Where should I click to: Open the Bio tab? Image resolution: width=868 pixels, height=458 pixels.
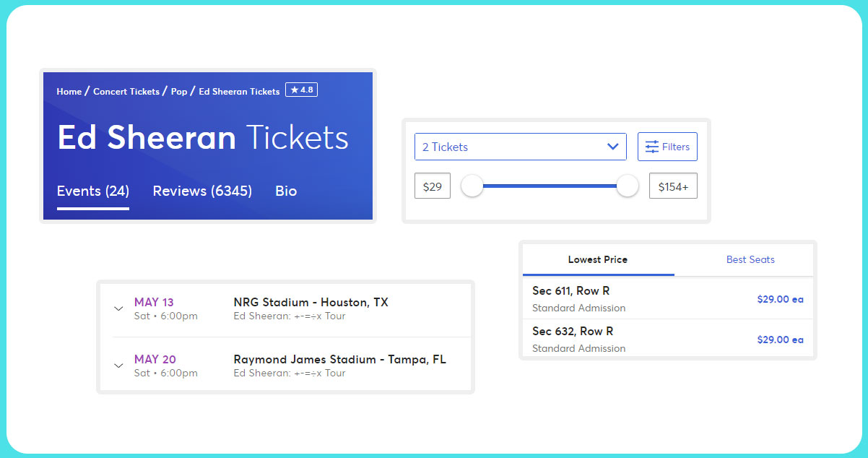(x=286, y=191)
